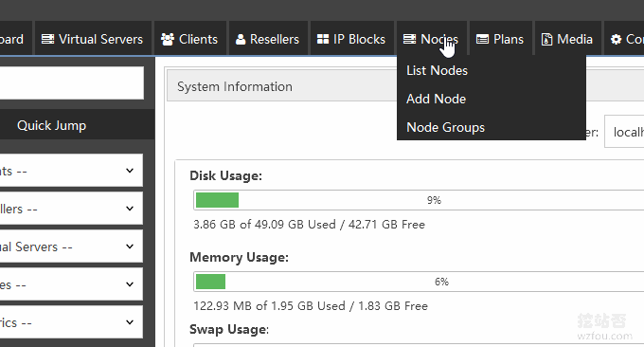Choose Add Node from Nodes dropdown

coord(437,100)
